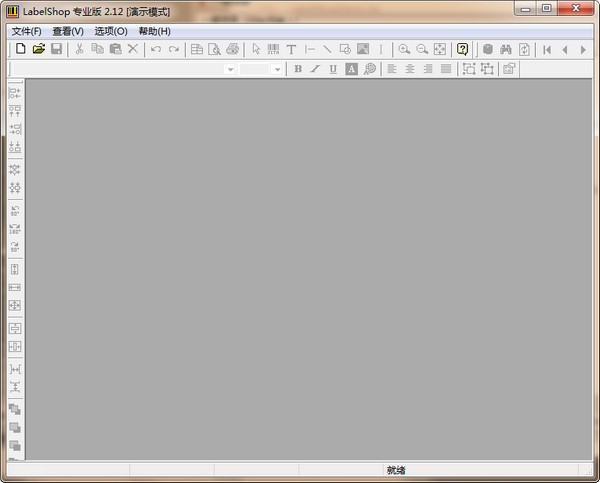Toggle Italic formatting
The width and height of the screenshot is (600, 483).
(315, 69)
